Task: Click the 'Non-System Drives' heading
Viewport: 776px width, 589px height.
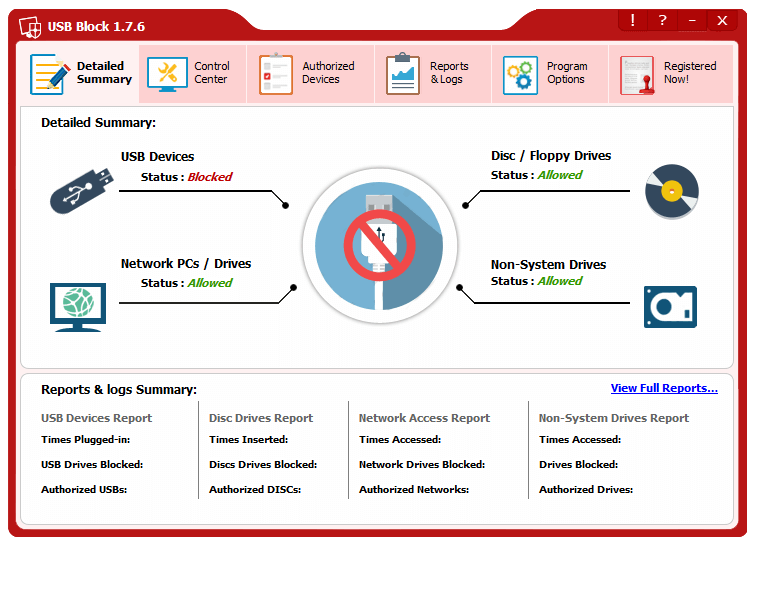Action: click(x=548, y=265)
